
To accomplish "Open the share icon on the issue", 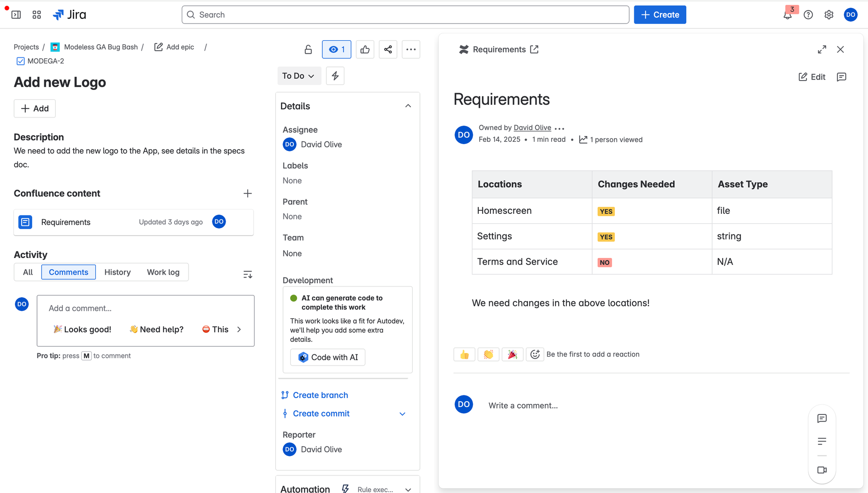I will click(x=388, y=49).
